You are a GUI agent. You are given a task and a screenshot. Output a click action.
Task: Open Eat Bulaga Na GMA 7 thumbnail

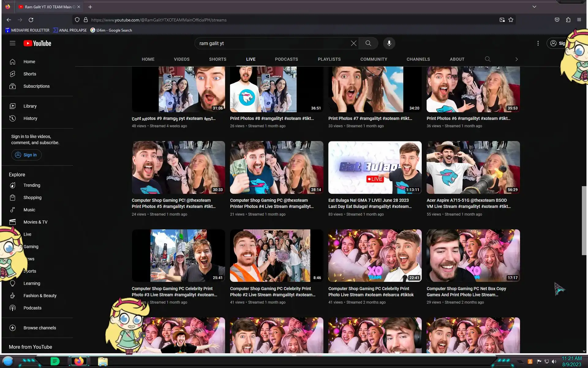coord(375,167)
